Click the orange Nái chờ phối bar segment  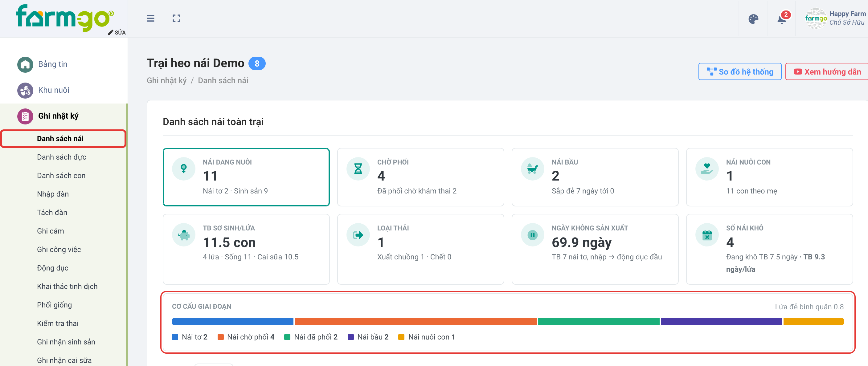click(x=416, y=322)
